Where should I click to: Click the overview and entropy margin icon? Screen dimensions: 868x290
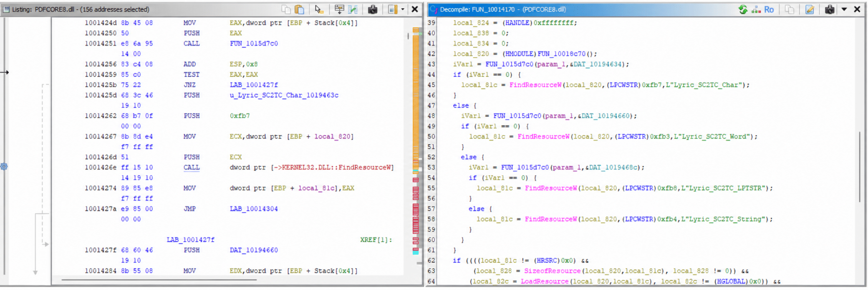click(x=393, y=9)
